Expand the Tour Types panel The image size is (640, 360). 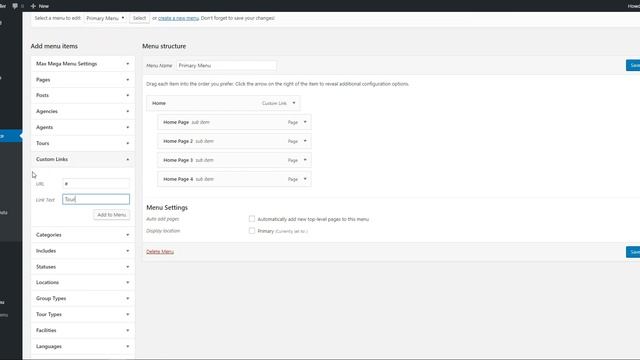83,314
